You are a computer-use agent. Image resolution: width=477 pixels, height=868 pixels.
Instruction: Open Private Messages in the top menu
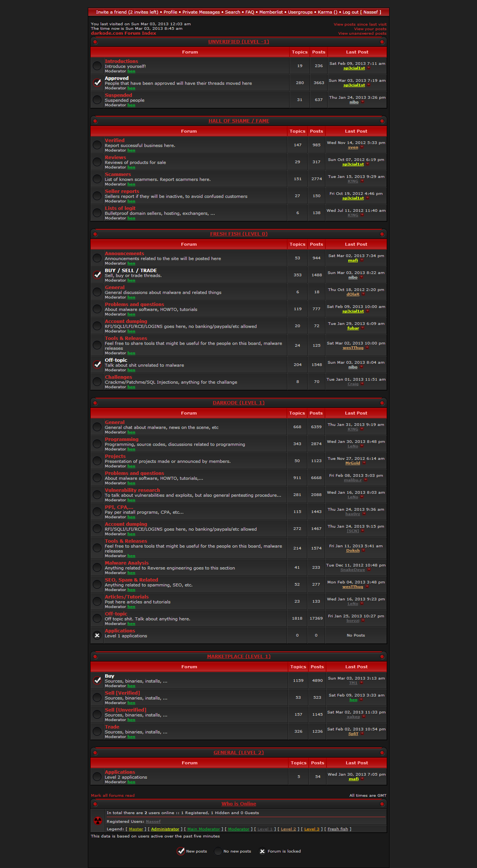201,12
